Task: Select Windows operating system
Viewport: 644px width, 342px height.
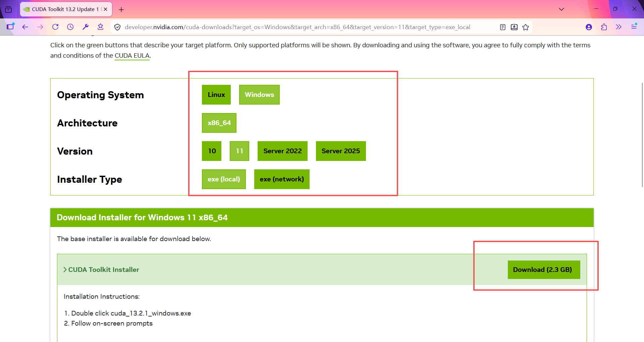Action: [259, 95]
